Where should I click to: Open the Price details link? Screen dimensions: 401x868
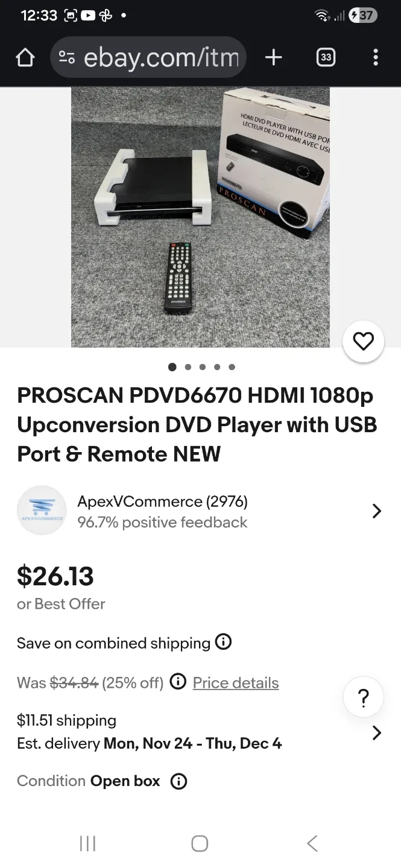(x=235, y=682)
